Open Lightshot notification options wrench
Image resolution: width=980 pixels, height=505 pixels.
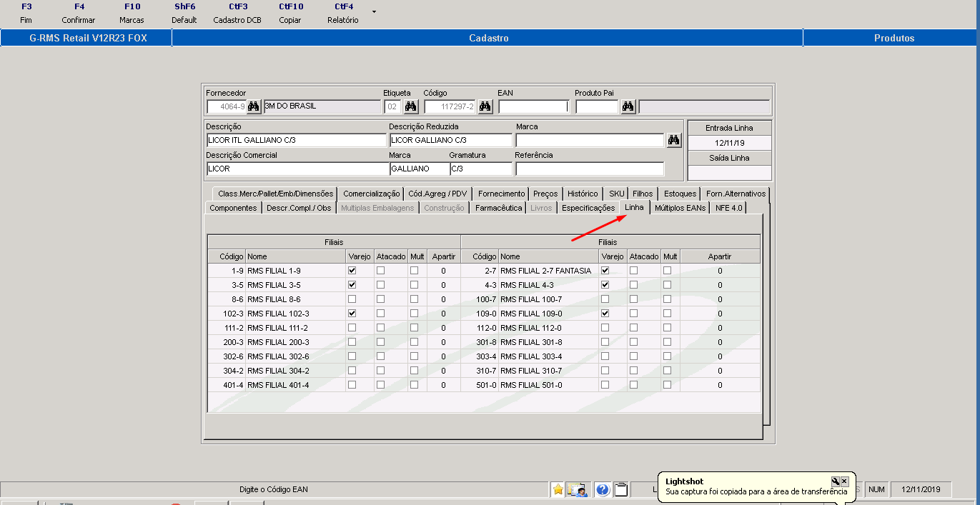pyautogui.click(x=835, y=481)
